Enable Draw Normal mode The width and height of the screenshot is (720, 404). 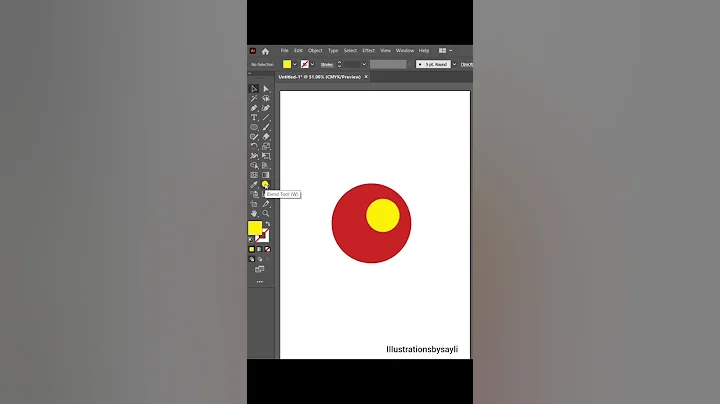point(252,259)
